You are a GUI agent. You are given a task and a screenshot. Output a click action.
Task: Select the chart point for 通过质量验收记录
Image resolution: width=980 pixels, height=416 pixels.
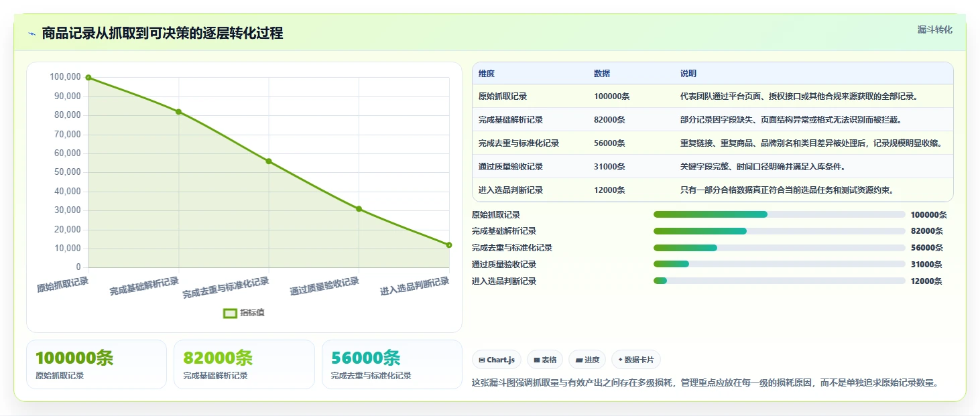click(x=359, y=209)
